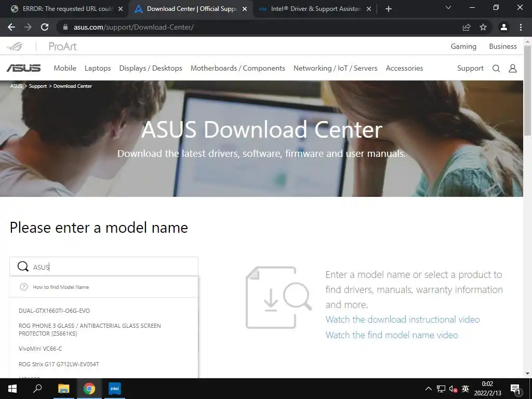This screenshot has width=532, height=399.
Task: Open the ProArt link
Action: 63,46
